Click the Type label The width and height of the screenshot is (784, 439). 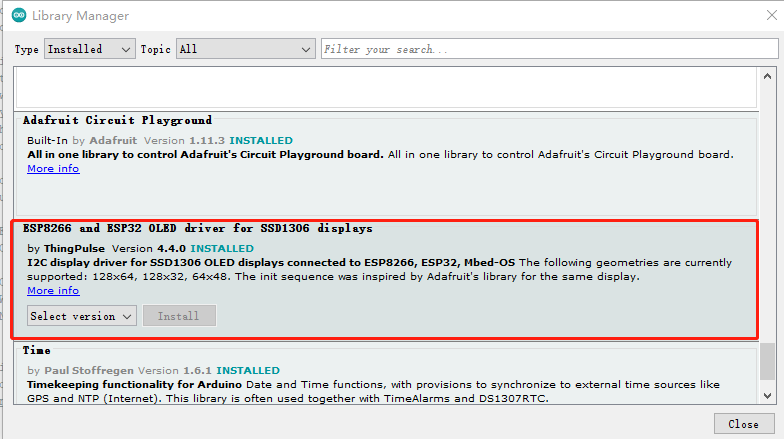[26, 50]
